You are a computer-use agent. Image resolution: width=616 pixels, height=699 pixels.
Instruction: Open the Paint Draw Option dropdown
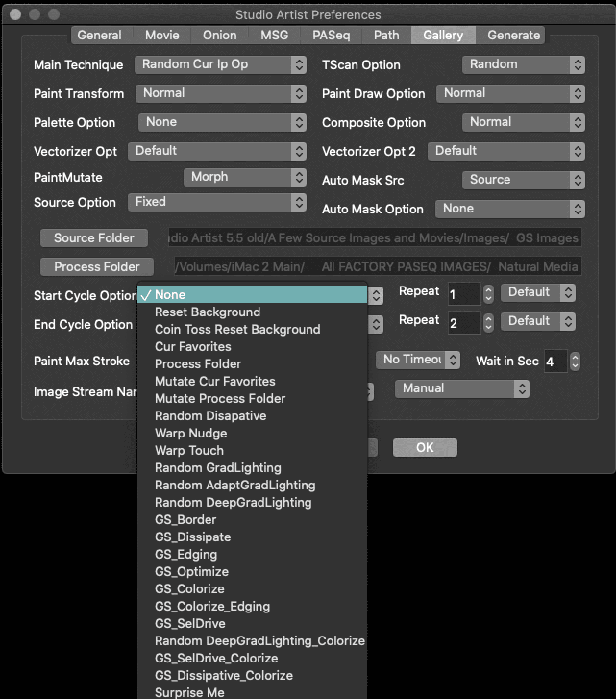pyautogui.click(x=511, y=93)
